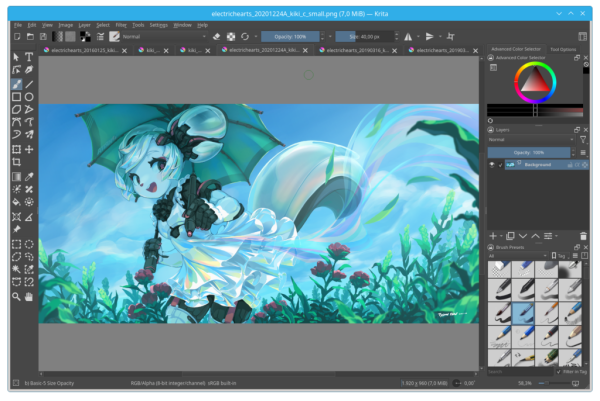Select the Bezier Curve tool
600x401 pixels.
16,122
